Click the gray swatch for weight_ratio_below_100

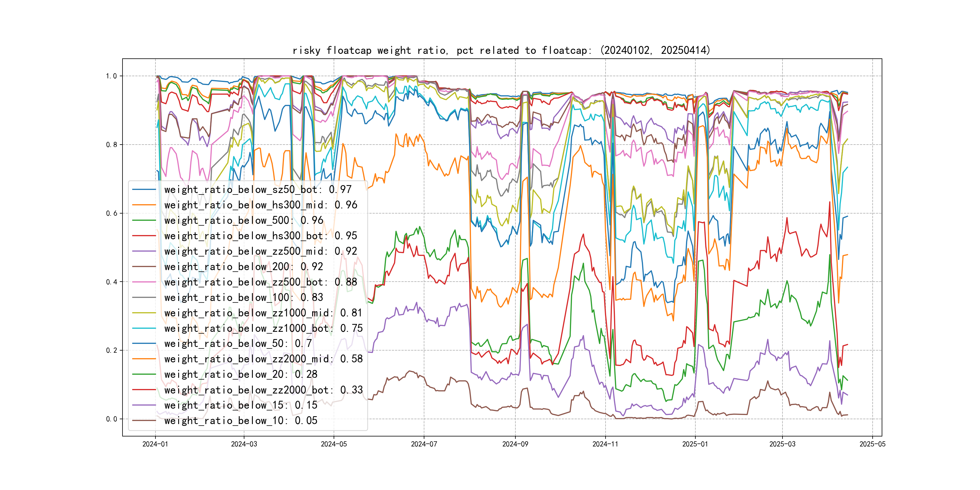pos(144,298)
